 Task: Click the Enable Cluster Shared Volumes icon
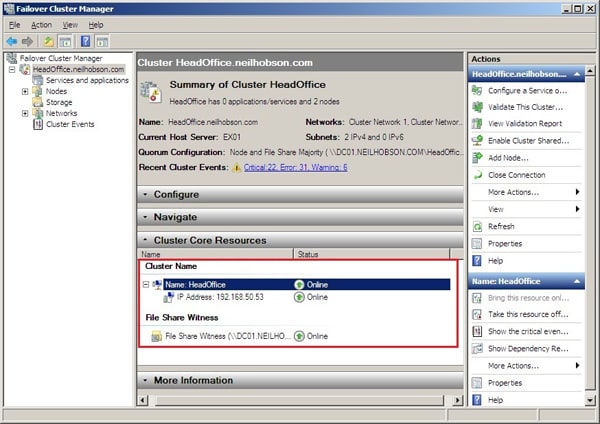point(477,140)
